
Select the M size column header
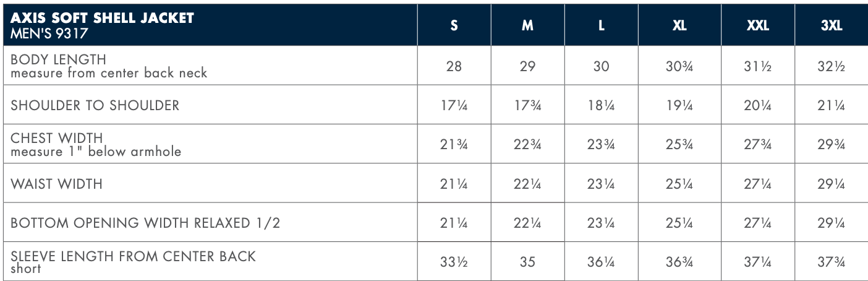[x=527, y=27]
